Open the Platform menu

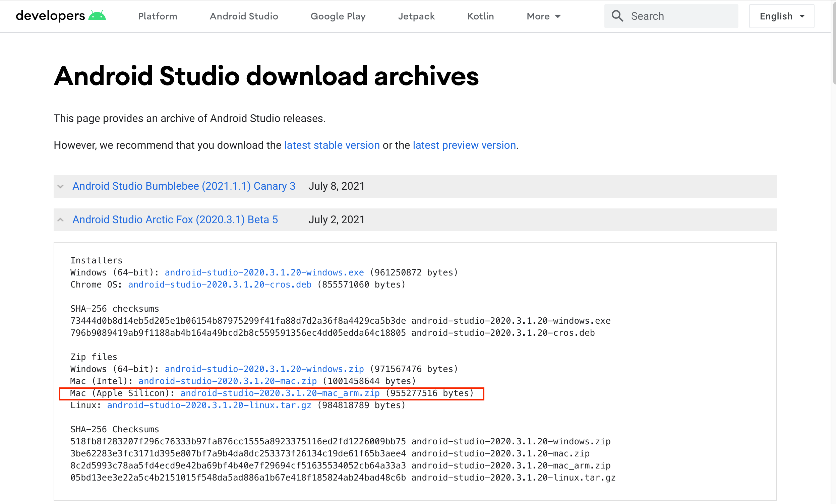[158, 16]
